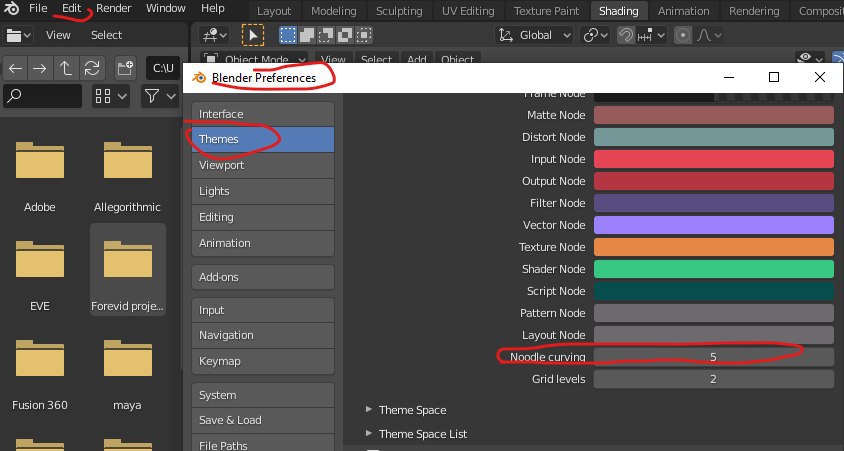Set selection mode to subtract

(326, 36)
